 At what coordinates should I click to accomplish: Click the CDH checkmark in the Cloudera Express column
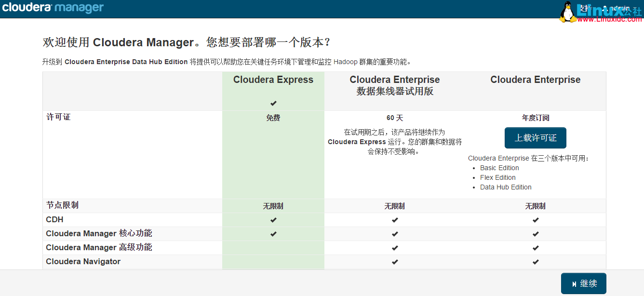click(x=273, y=220)
